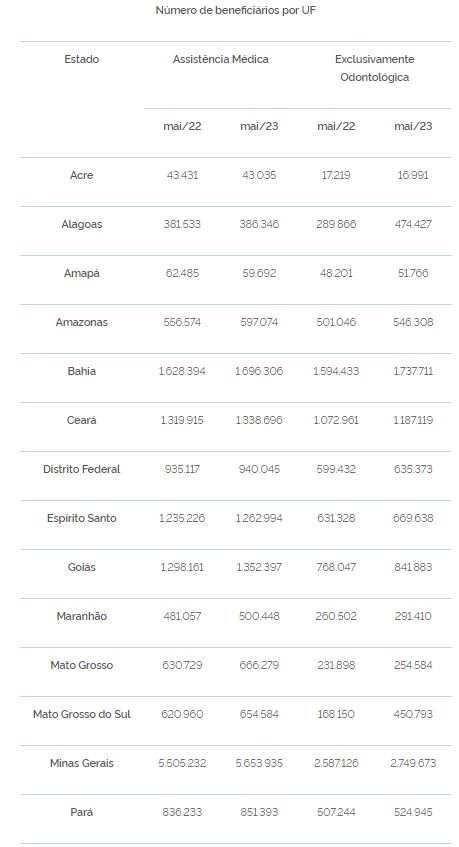Click the Ceará state name
The width and height of the screenshot is (459, 847).
pyautogui.click(x=82, y=420)
